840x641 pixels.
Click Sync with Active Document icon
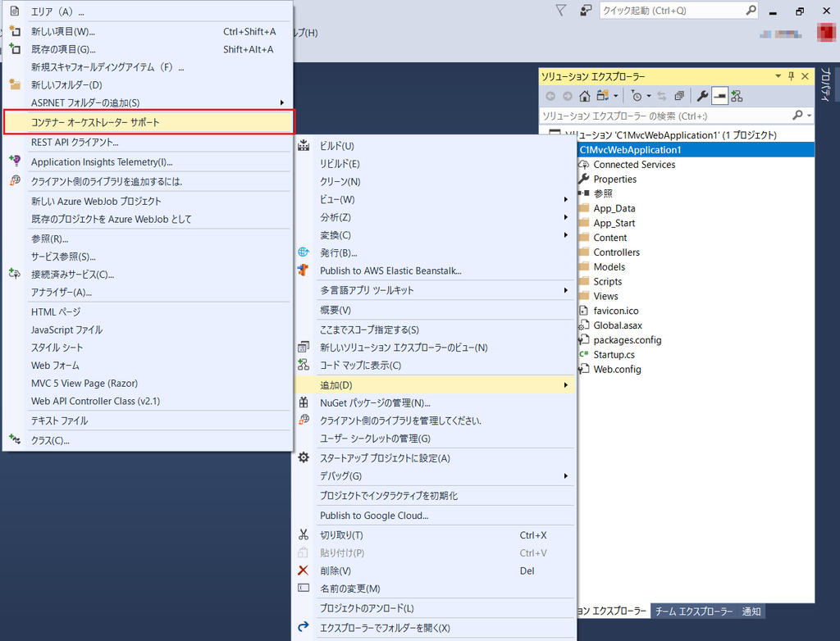point(662,96)
